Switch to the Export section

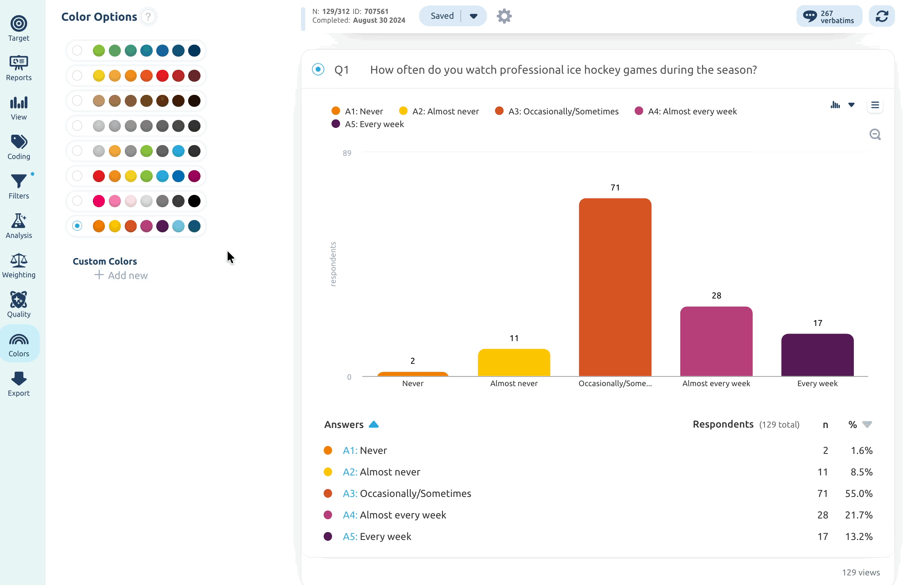[19, 384]
